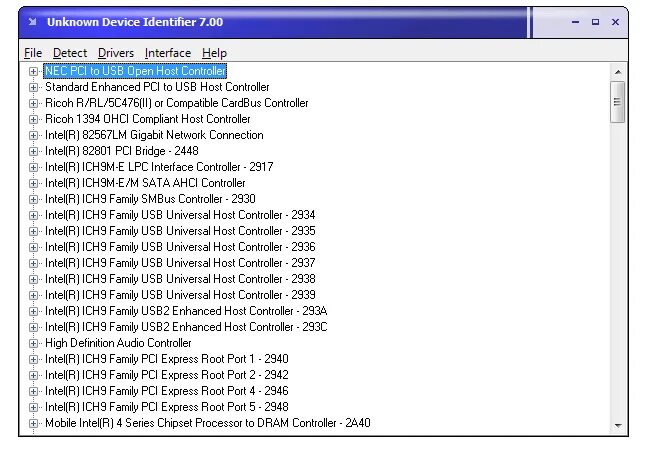Expand Standard Enhanced PCI to USB Host Controller
This screenshot has height=452, width=648.
33,88
